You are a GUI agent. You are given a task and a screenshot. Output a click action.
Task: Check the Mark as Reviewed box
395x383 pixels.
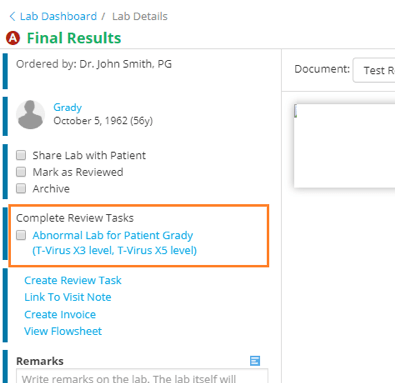[21, 172]
